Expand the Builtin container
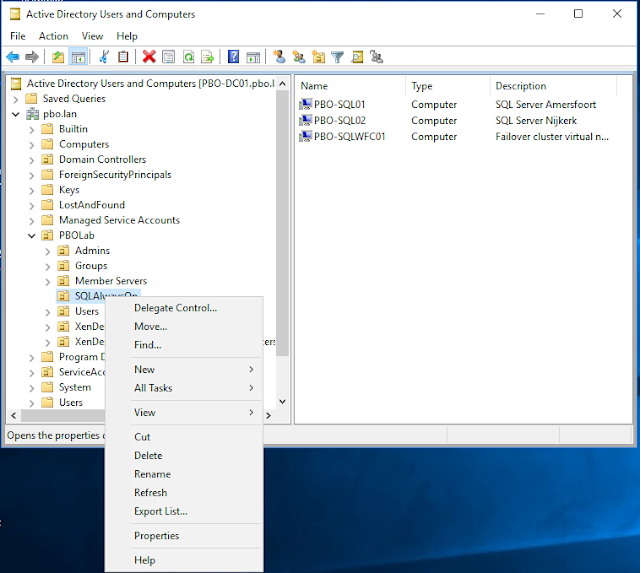Image resolution: width=640 pixels, height=573 pixels. tap(31, 130)
